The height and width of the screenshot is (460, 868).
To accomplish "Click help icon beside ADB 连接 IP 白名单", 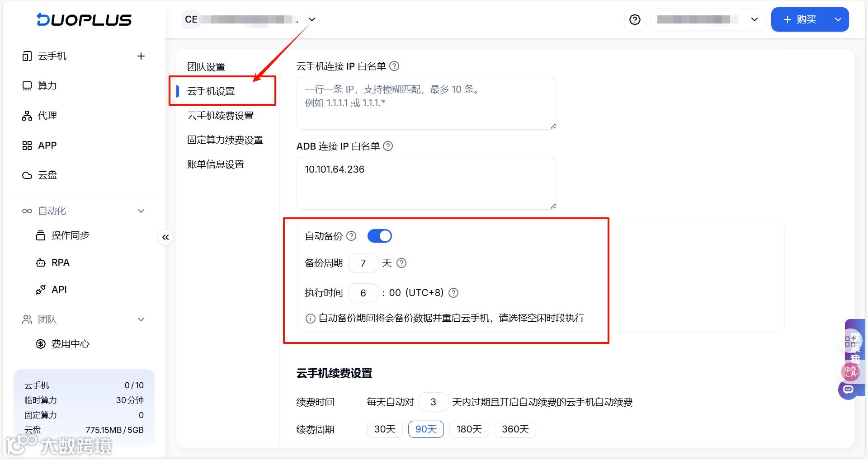I will point(388,146).
